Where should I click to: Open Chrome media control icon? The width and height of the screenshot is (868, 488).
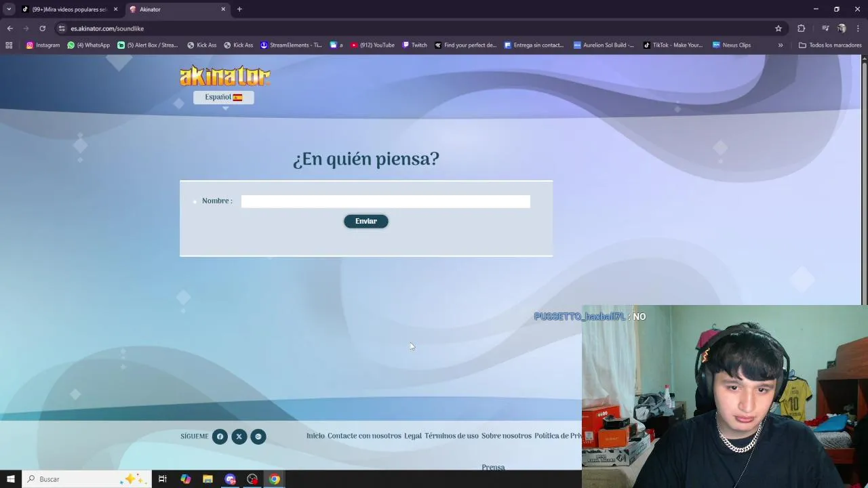click(825, 28)
